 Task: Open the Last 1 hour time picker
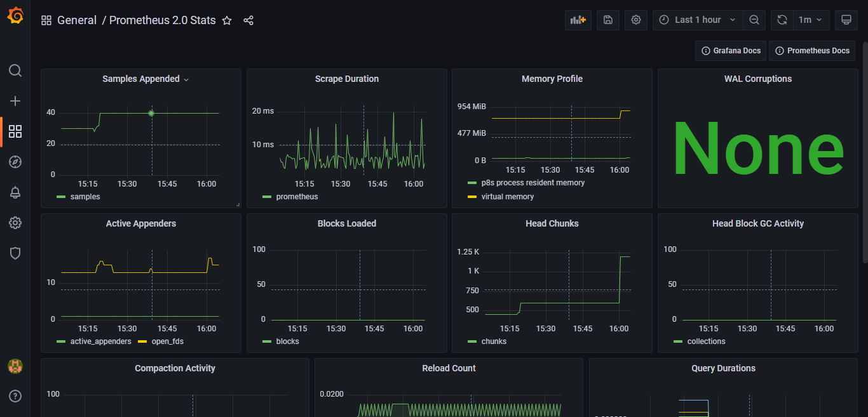click(698, 20)
